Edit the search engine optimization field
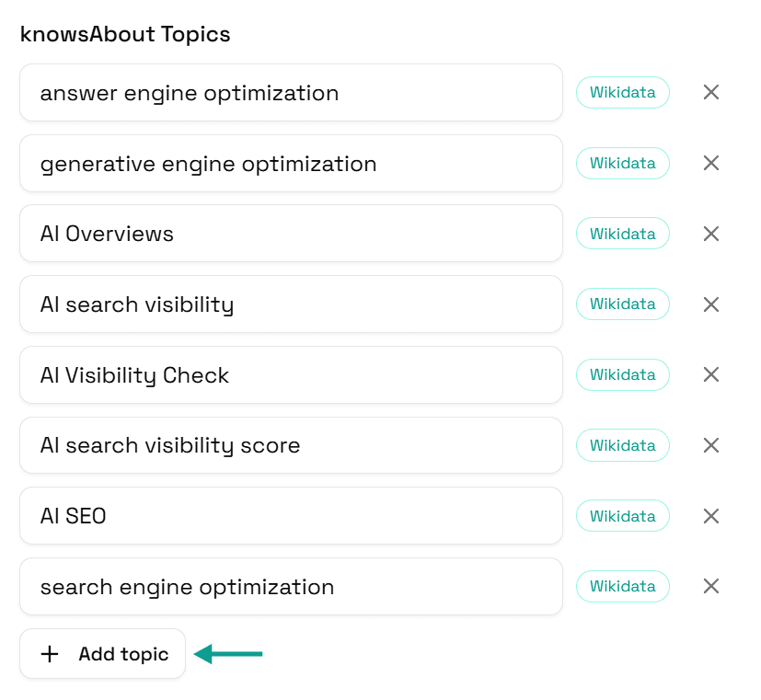Screen dimensions: 761x700 click(291, 587)
